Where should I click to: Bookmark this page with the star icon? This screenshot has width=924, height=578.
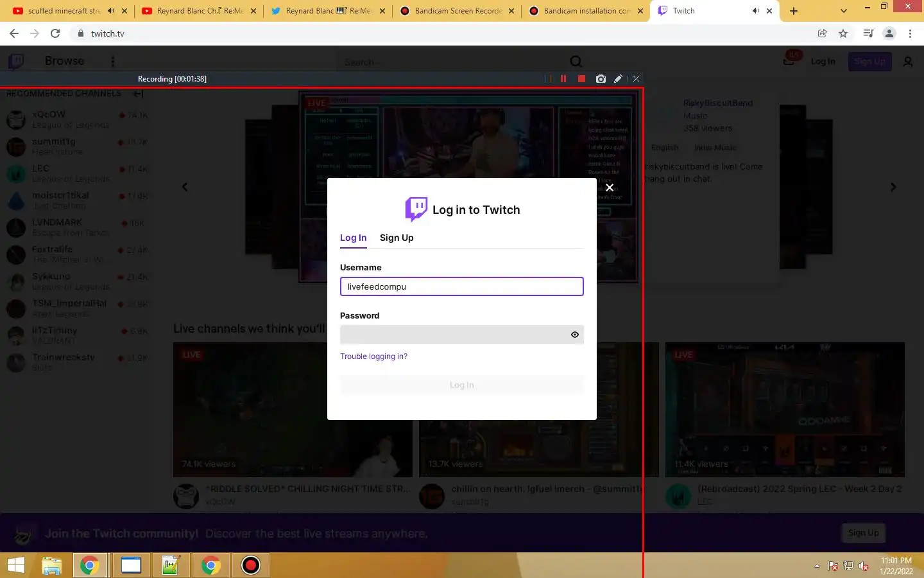[843, 33]
